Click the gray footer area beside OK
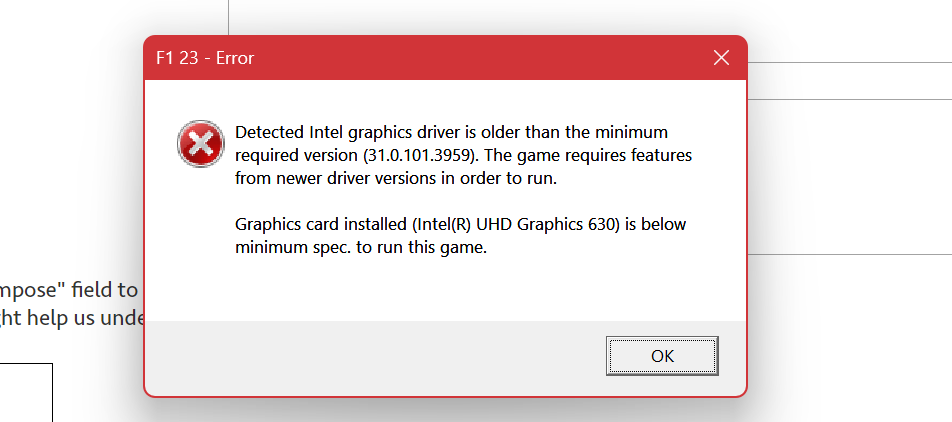The height and width of the screenshot is (422, 952). [x=370, y=357]
